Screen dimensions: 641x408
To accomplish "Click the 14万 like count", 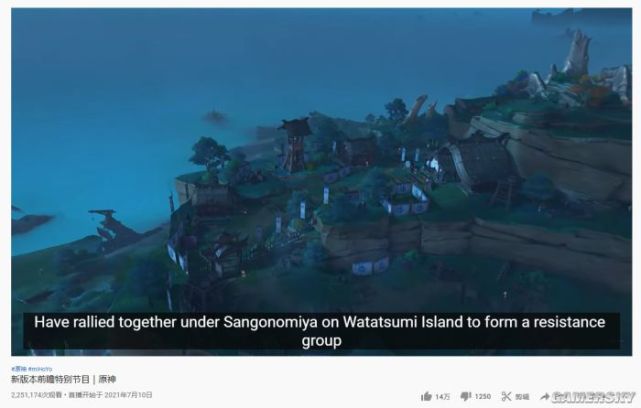I will coord(442,397).
